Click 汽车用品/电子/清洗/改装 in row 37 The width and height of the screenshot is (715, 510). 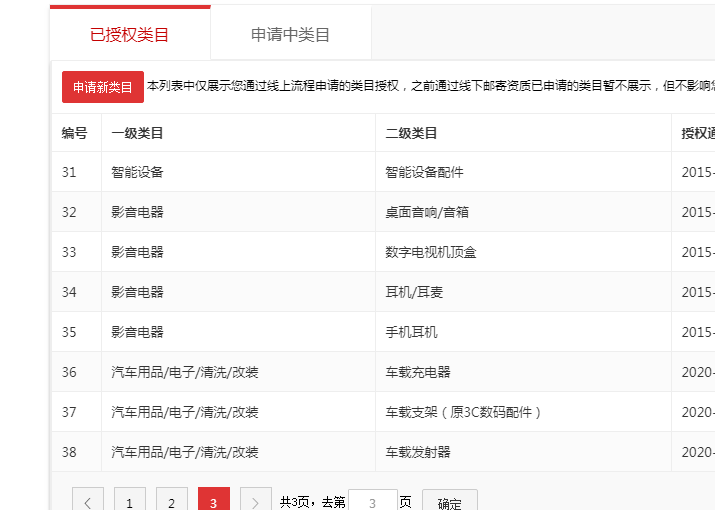click(185, 412)
